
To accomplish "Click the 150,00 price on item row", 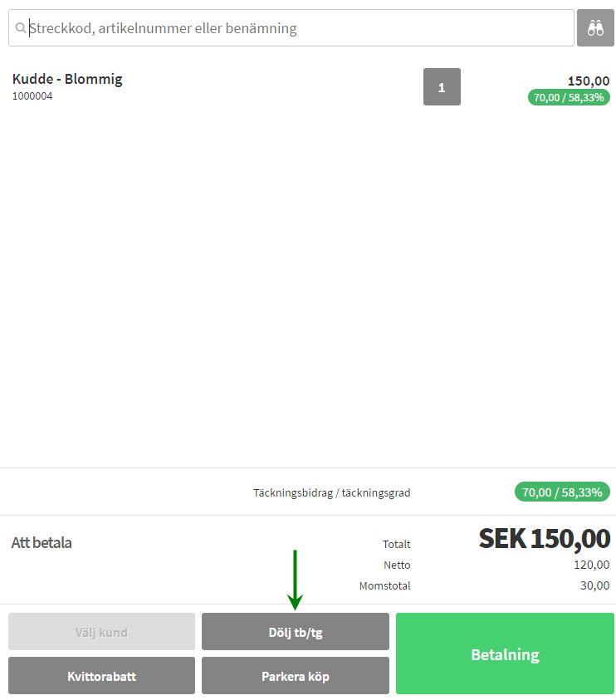I will tap(589, 81).
